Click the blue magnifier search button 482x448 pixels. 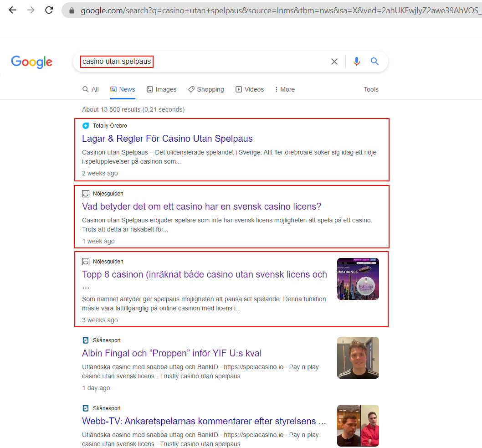pos(374,62)
